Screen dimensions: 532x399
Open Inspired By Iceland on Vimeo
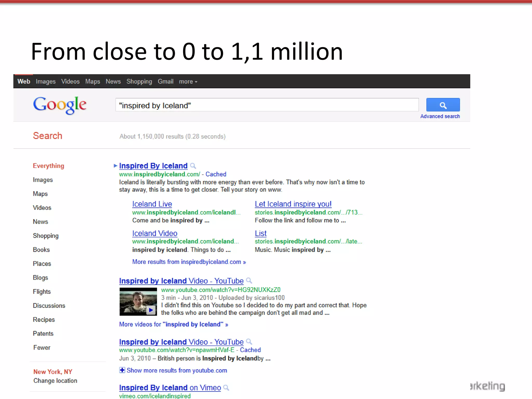pyautogui.click(x=170, y=388)
